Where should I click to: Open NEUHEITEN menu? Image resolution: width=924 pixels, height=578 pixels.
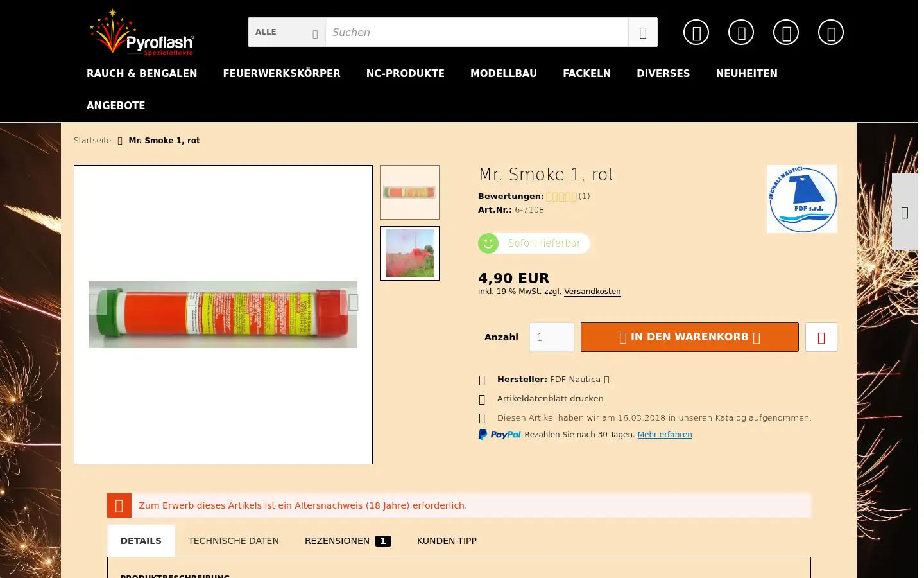tap(747, 74)
